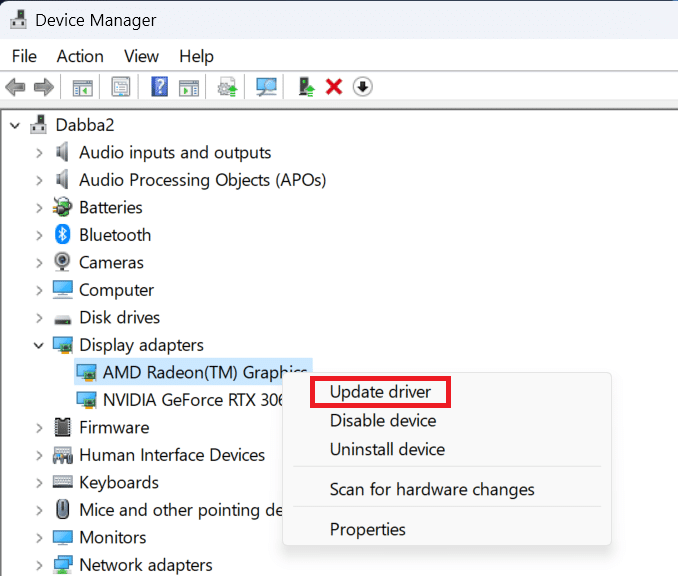Select NVIDIA GeForce RTX text
This screenshot has height=576, width=678.
193,400
